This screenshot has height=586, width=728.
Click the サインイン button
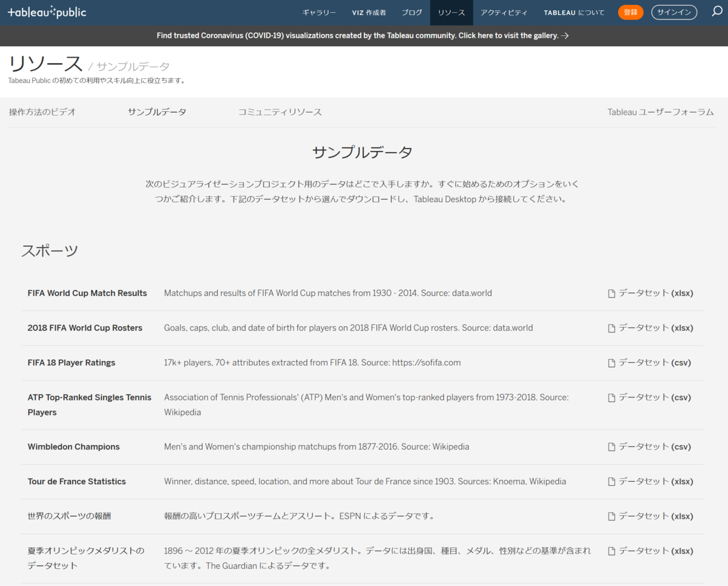(x=674, y=12)
